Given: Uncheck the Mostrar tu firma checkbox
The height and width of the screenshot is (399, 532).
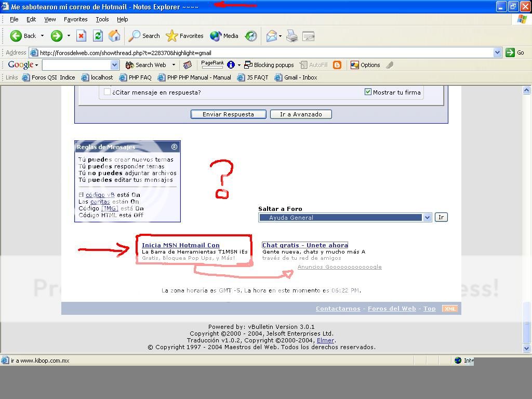Looking at the screenshot, I should [368, 92].
